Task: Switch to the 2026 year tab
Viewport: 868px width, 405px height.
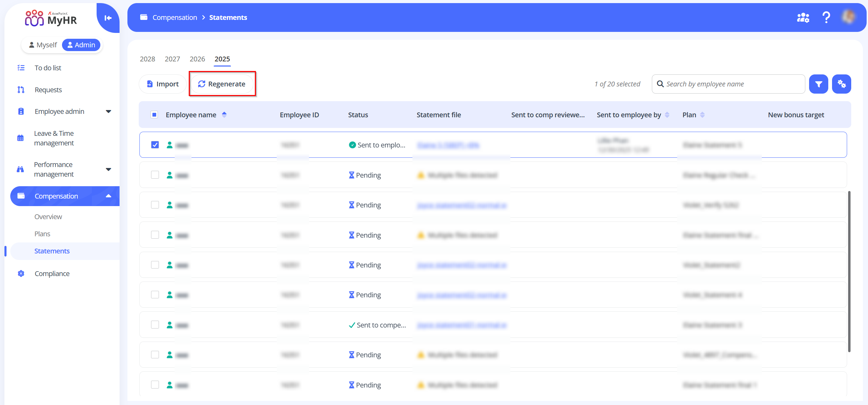Action: pyautogui.click(x=197, y=59)
